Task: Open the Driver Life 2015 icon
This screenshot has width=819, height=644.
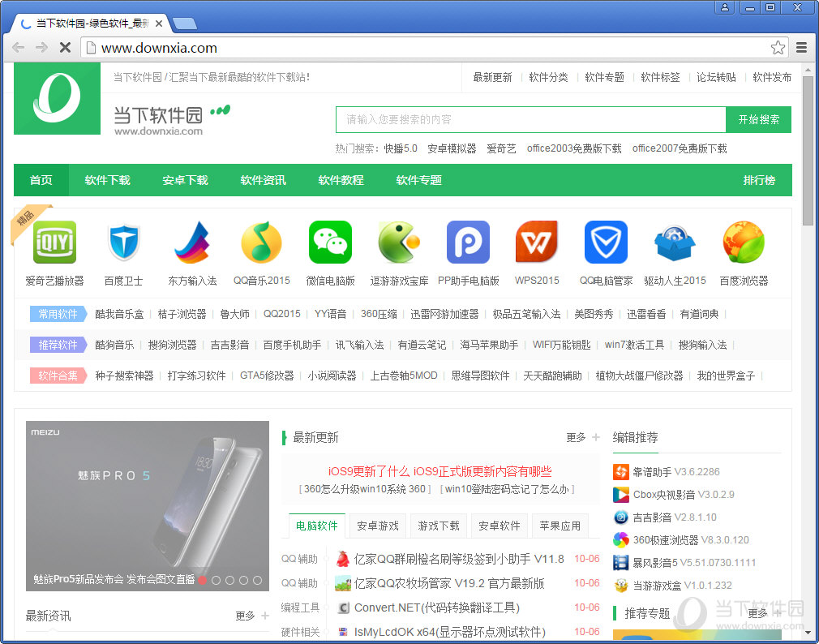Action: pyautogui.click(x=675, y=243)
